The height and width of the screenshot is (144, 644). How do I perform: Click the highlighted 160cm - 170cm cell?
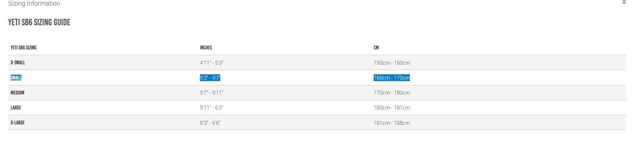pos(391,78)
